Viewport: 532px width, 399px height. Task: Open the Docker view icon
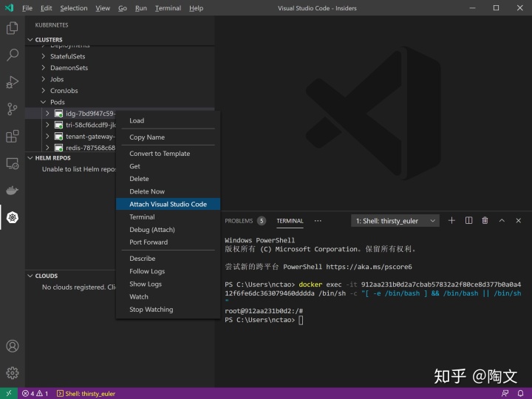pyautogui.click(x=13, y=191)
